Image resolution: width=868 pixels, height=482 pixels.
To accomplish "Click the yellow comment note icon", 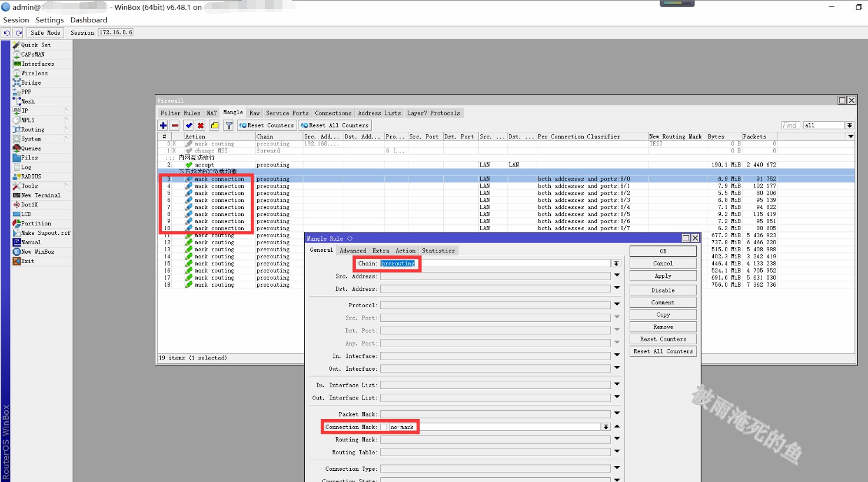I will [215, 125].
